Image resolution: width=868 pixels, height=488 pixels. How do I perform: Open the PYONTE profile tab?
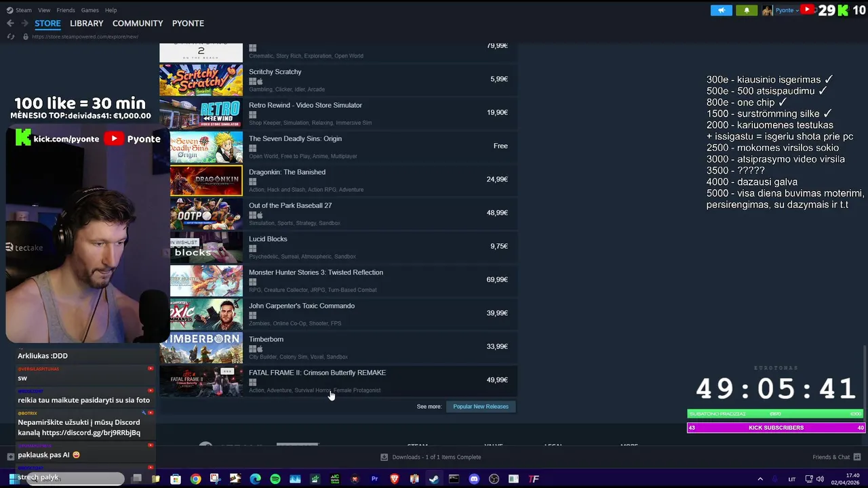tap(188, 23)
